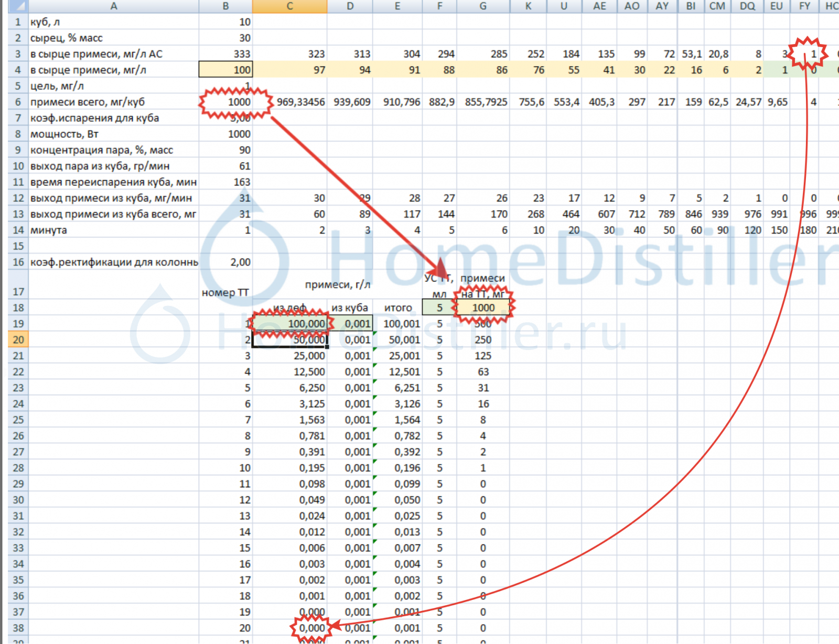Click cell 'коэф.ректификации для колонны'

click(114, 262)
